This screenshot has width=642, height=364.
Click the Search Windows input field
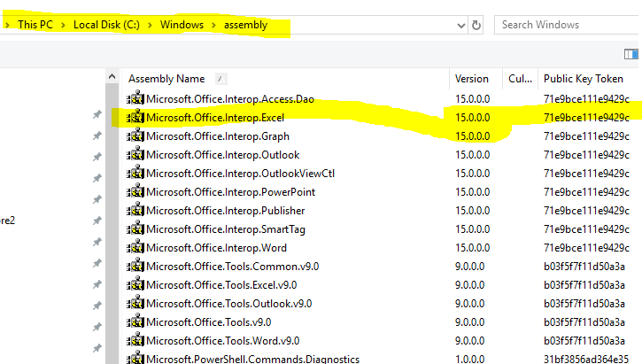pos(567,25)
